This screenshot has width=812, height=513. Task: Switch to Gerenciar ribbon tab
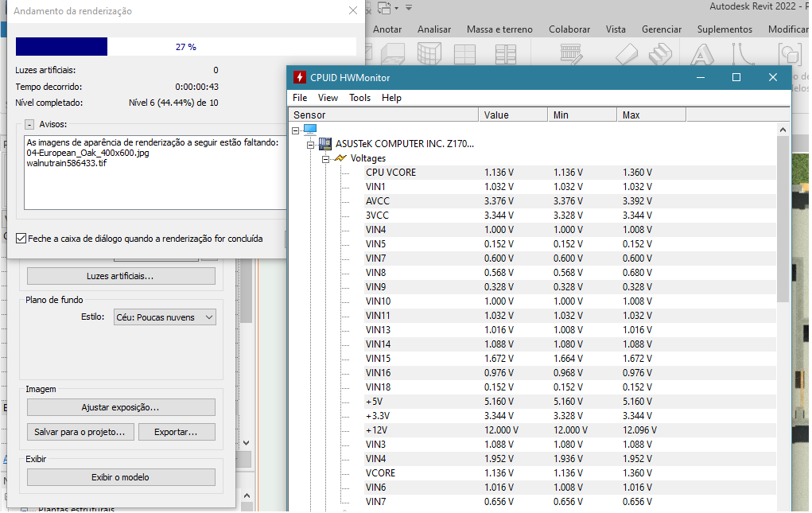click(x=662, y=29)
